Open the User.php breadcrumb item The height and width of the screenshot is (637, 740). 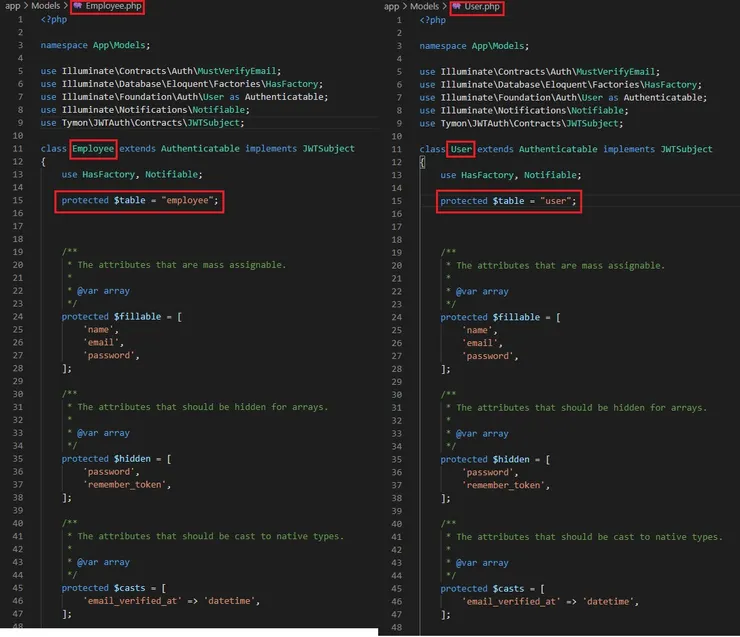482,7
